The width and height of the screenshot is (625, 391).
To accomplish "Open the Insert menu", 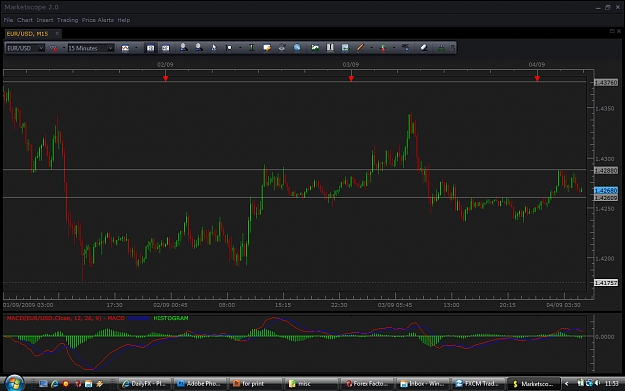I will click(45, 20).
